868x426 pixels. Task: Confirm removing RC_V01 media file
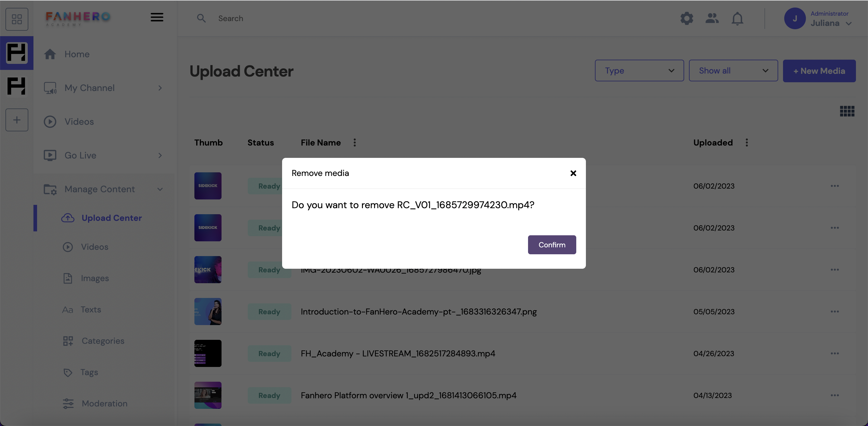click(x=552, y=245)
